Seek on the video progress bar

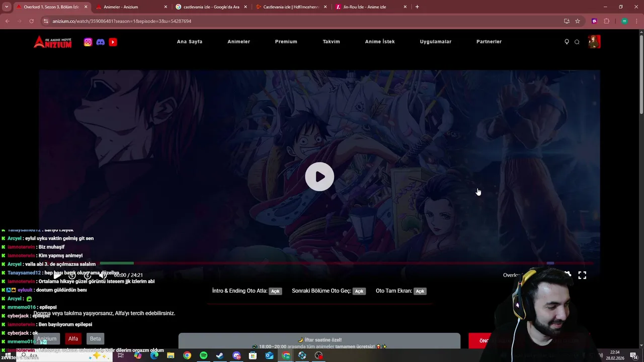319,263
